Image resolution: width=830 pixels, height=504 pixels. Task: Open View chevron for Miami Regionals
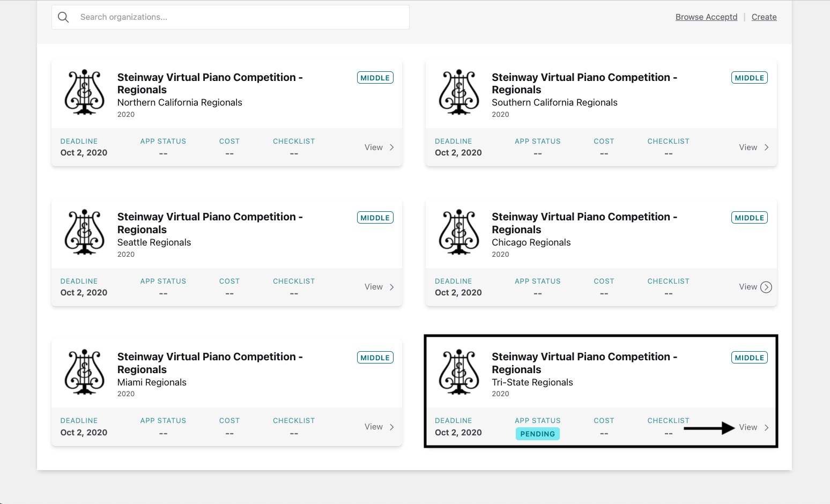392,427
